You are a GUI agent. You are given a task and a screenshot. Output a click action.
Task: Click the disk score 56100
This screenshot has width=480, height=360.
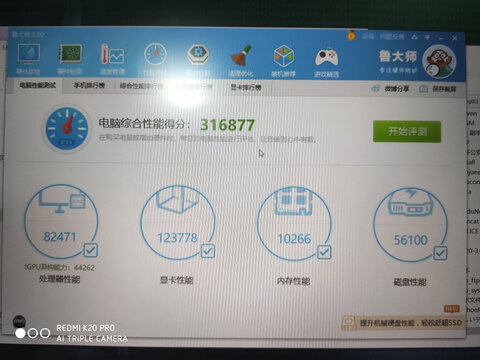click(x=410, y=240)
